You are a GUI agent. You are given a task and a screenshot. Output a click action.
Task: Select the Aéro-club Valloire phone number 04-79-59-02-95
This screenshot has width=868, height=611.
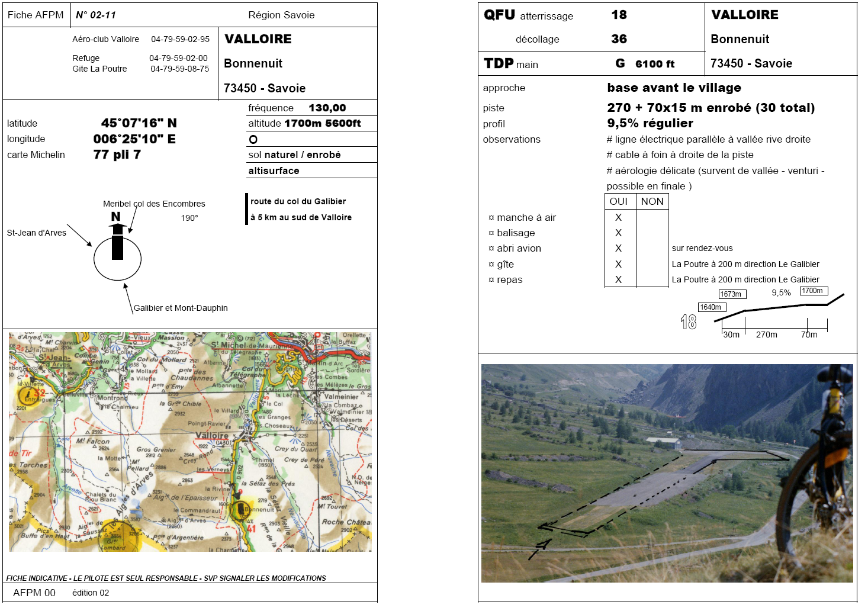[180, 39]
